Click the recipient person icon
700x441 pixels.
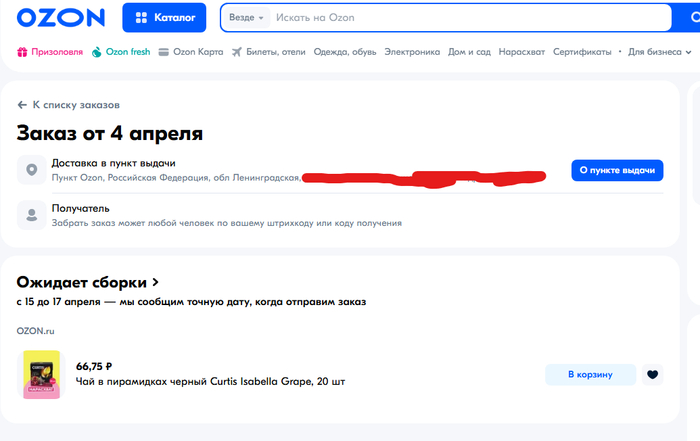pyautogui.click(x=32, y=215)
